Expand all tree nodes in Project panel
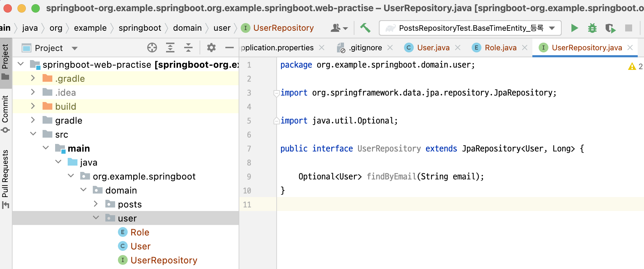 click(170, 48)
